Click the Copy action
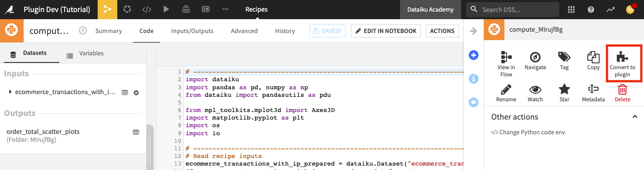 (593, 61)
